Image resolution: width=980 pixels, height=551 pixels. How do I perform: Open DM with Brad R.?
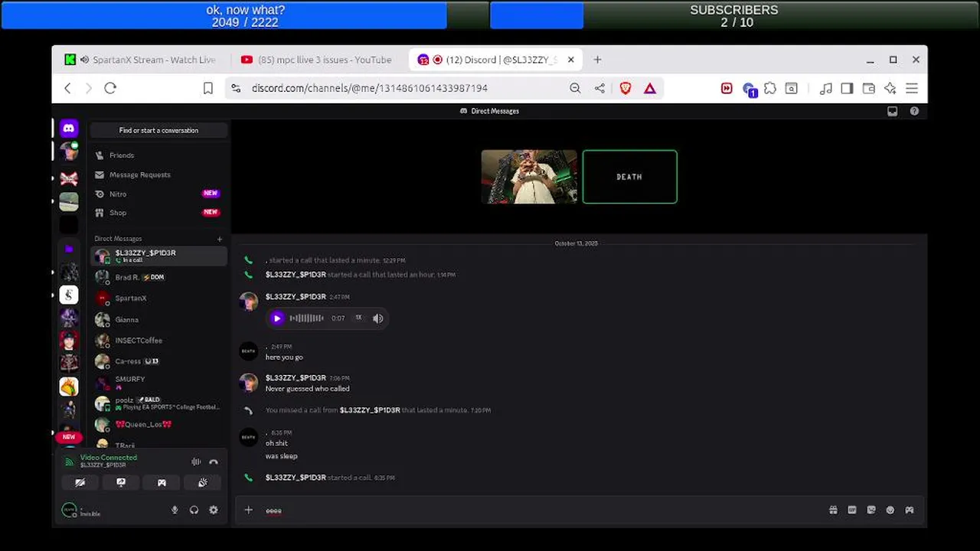(158, 277)
